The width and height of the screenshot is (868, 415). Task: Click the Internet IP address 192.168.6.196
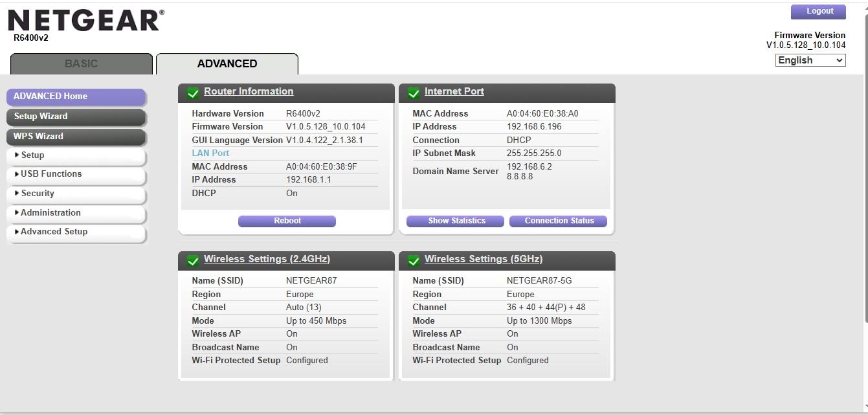(x=534, y=127)
